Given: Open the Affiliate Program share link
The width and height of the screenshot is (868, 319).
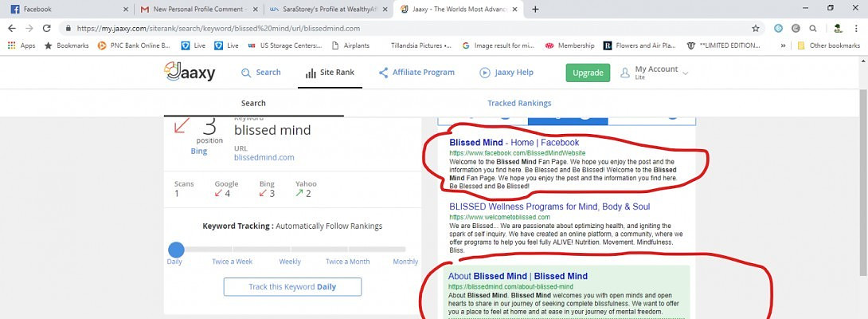Looking at the screenshot, I should pyautogui.click(x=416, y=73).
